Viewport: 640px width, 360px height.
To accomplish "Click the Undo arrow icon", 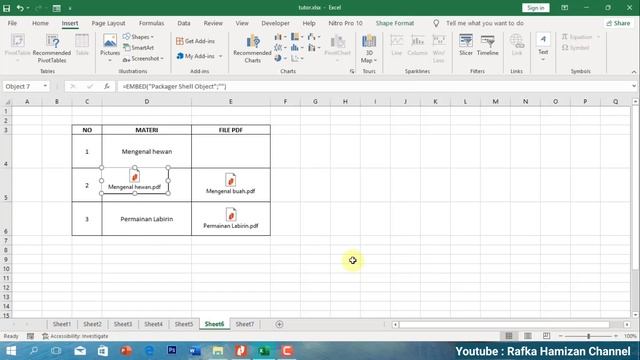I will pos(20,8).
